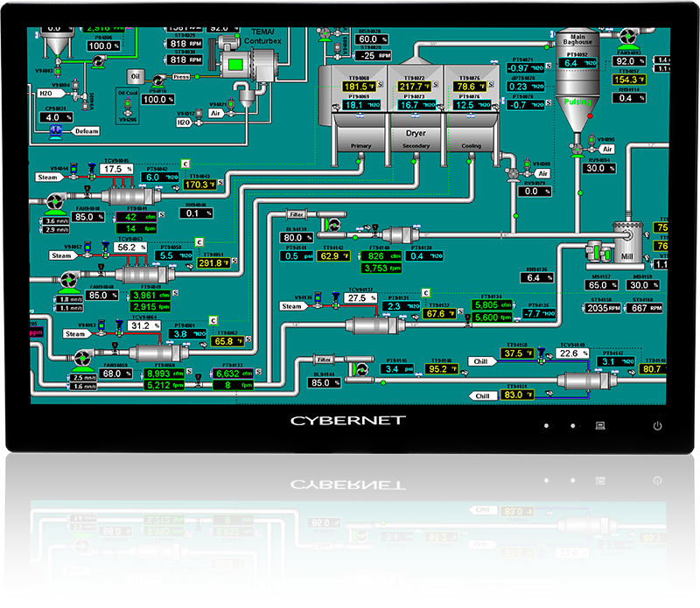Select the oil pump icon beside the Press label

pyautogui.click(x=157, y=80)
